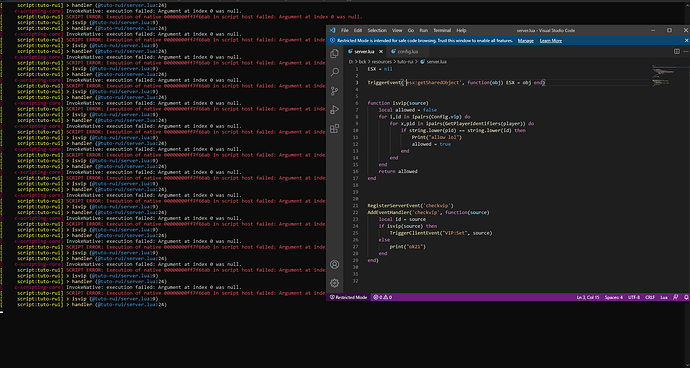The height and width of the screenshot is (368, 690).
Task: Change line endings via CRLF indicator
Action: click(x=650, y=297)
